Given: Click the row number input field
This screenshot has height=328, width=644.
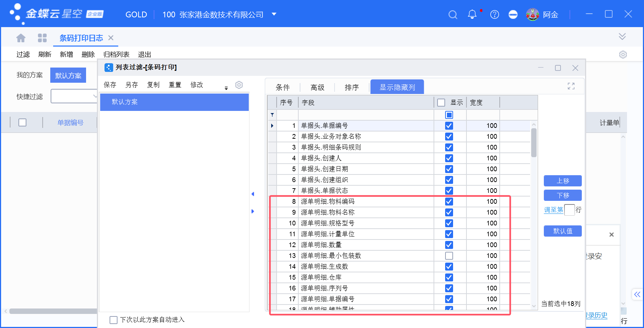Looking at the screenshot, I should (x=570, y=210).
